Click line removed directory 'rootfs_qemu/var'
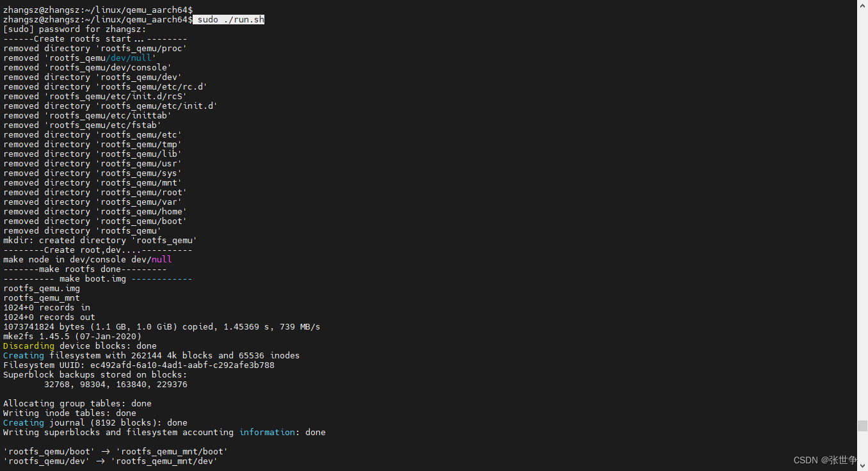The image size is (868, 471). pos(93,202)
